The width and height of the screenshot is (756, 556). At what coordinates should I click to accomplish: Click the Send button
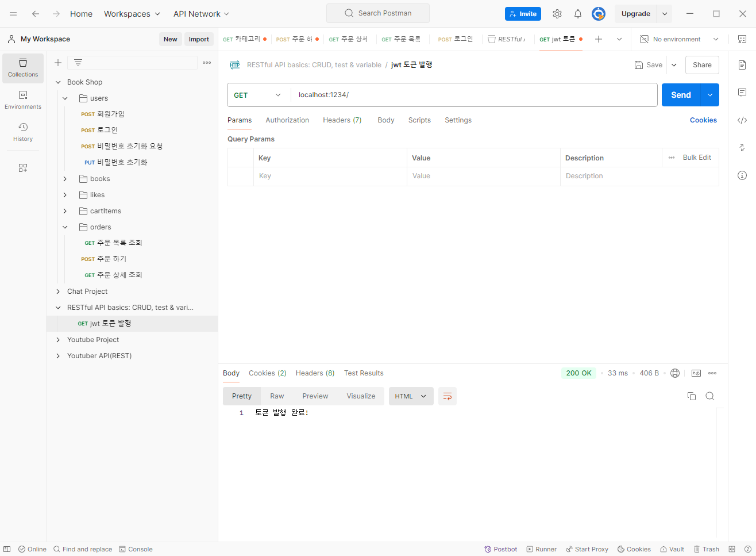pos(681,95)
